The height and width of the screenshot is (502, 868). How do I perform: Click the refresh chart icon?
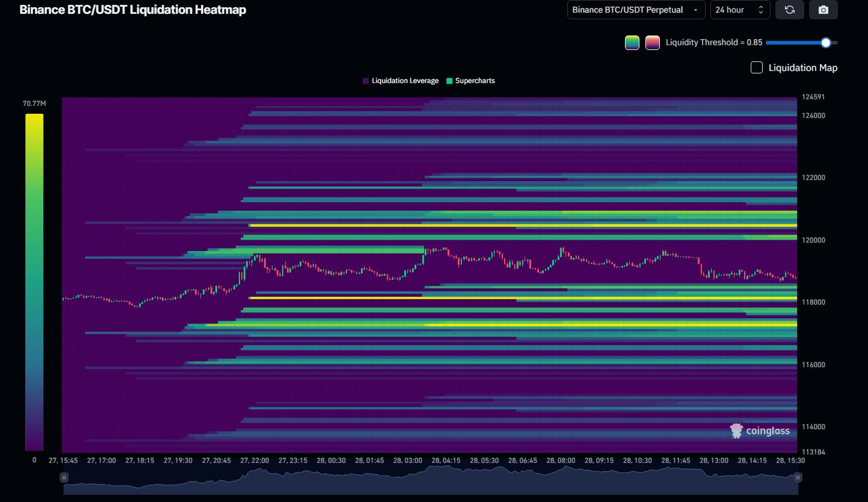coord(790,10)
